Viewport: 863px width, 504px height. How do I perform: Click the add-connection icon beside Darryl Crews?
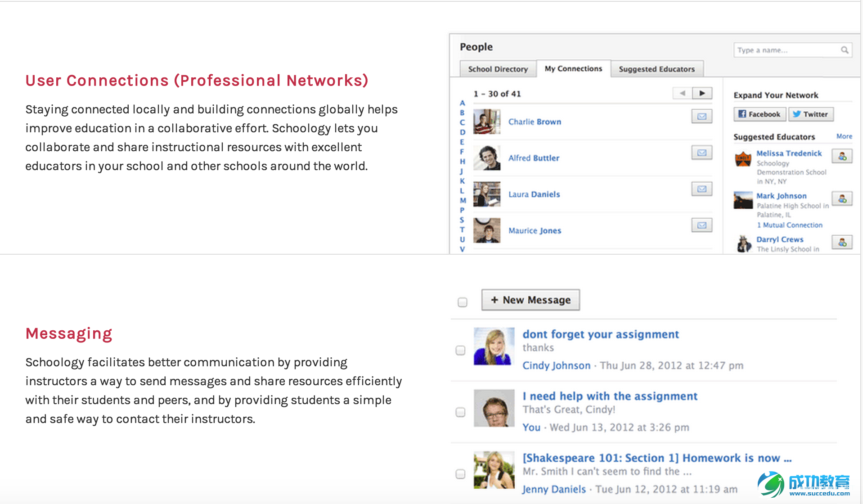842,242
